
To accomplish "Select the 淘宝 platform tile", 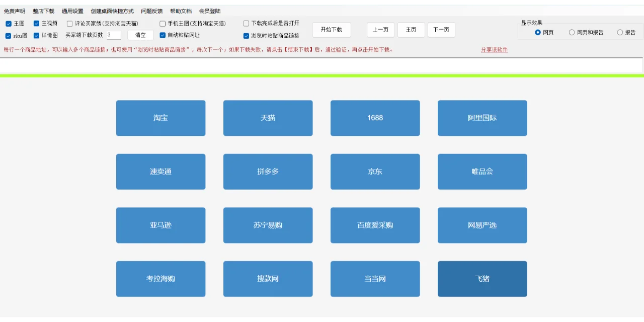I will 160,118.
